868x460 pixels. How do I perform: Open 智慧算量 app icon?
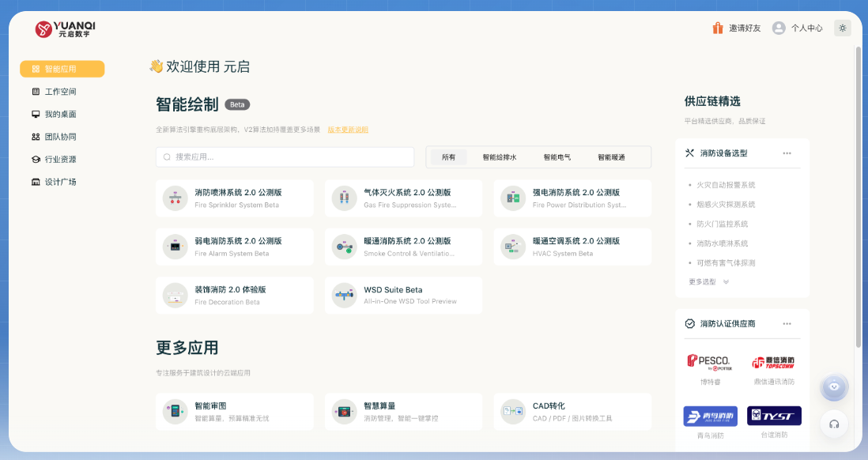point(345,412)
